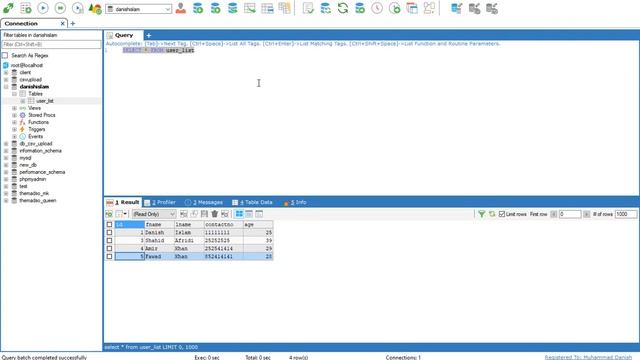Switch result to text view icon
The width and height of the screenshot is (640, 360).
(259, 214)
